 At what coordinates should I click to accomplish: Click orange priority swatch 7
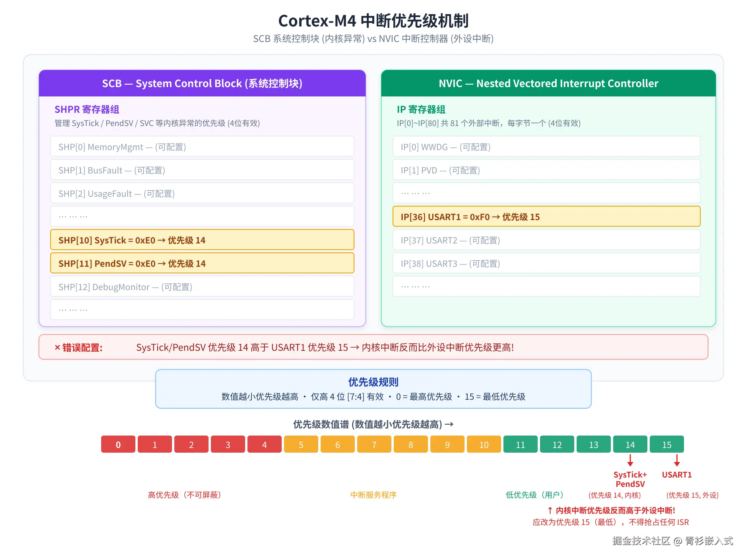[x=374, y=444]
